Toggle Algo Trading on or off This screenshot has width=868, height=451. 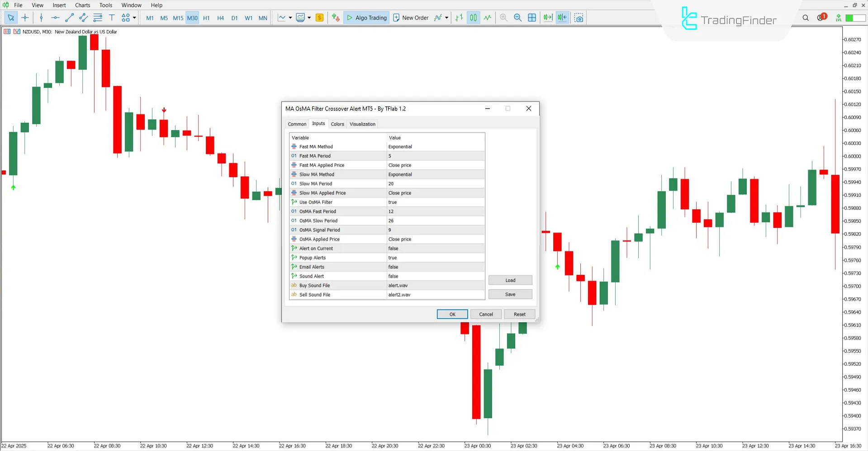[366, 18]
